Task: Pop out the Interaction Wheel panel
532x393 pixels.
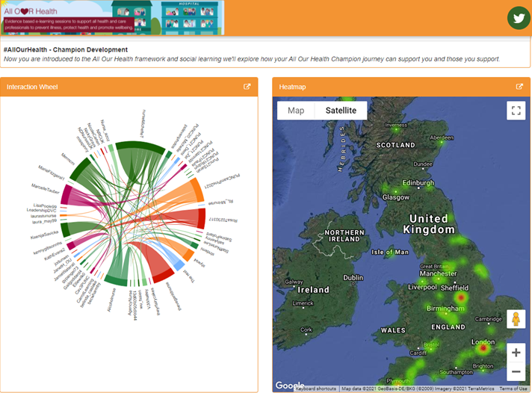Action: click(x=247, y=87)
